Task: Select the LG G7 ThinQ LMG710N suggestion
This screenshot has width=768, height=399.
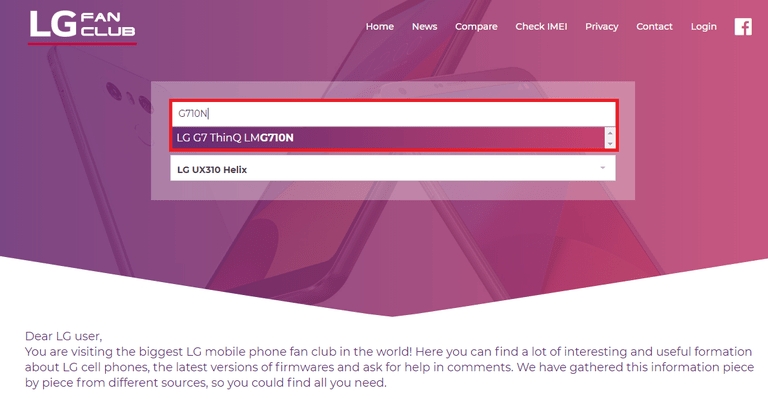Action: (x=388, y=138)
